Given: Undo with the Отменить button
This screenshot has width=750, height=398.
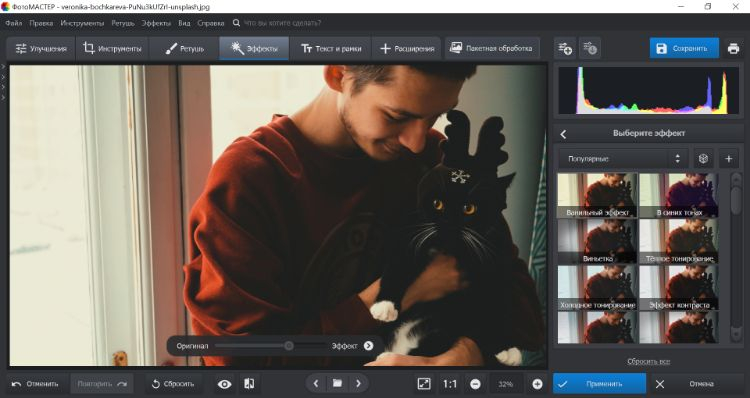Looking at the screenshot, I should point(36,384).
